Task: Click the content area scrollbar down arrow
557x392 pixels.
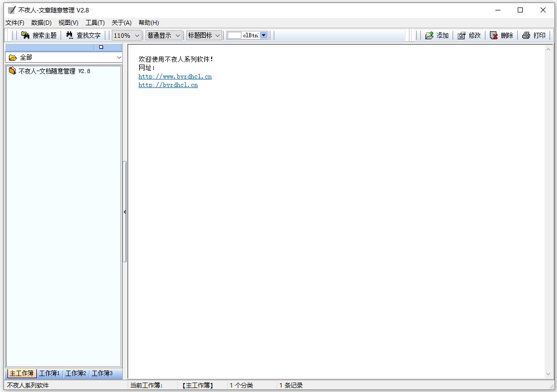Action: (x=548, y=374)
